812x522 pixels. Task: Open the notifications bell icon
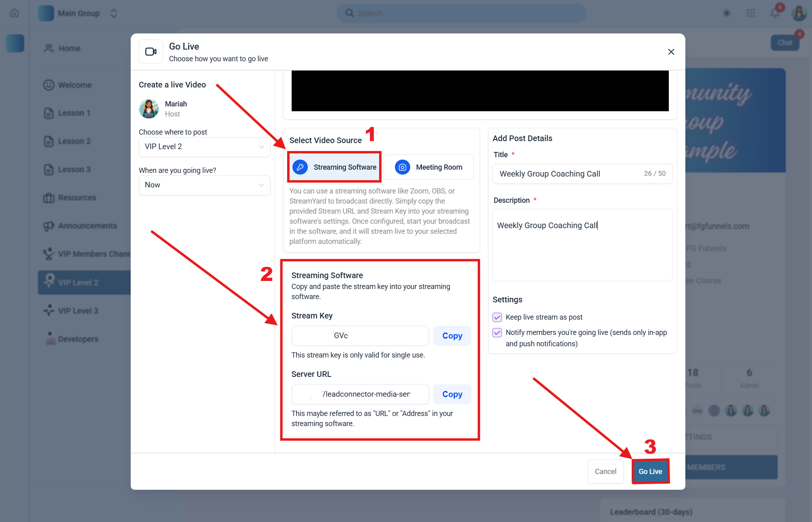tap(774, 13)
